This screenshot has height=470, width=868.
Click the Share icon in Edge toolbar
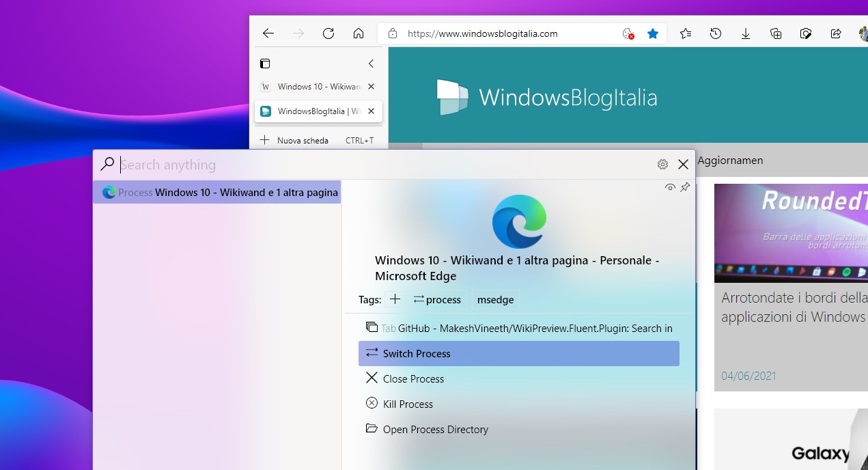836,33
